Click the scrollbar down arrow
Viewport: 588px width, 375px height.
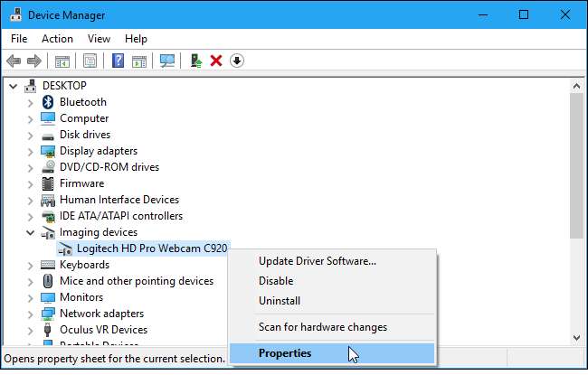point(577,338)
